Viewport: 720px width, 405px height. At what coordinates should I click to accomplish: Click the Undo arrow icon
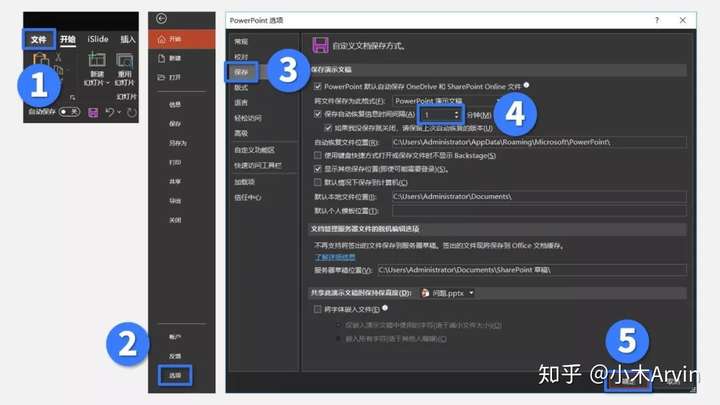[109, 112]
